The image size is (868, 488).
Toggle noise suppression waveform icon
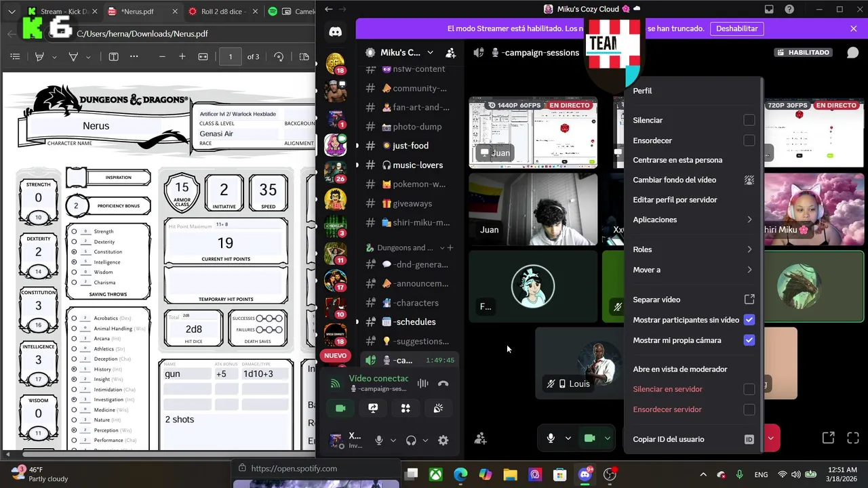[422, 384]
